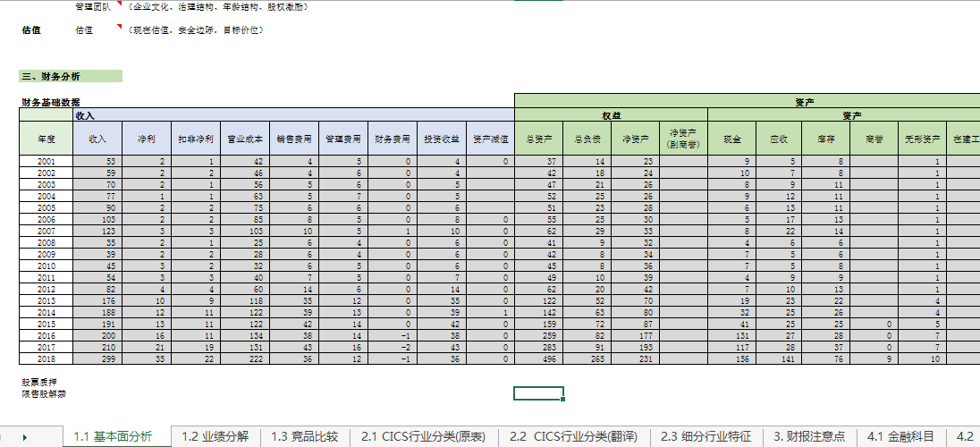
Task: Select 2017 total assets value 283
Action: point(539,347)
